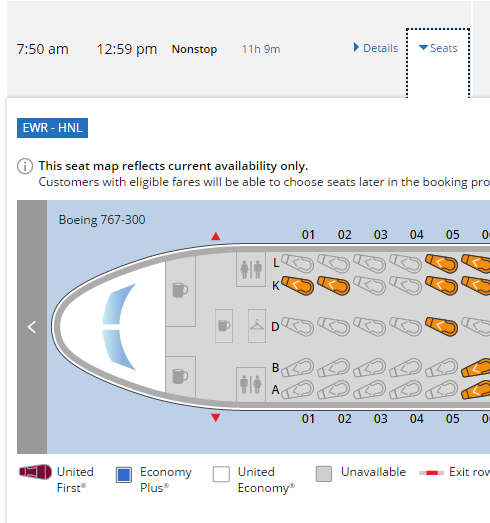Click the front lavatory icon near row L

click(x=251, y=270)
